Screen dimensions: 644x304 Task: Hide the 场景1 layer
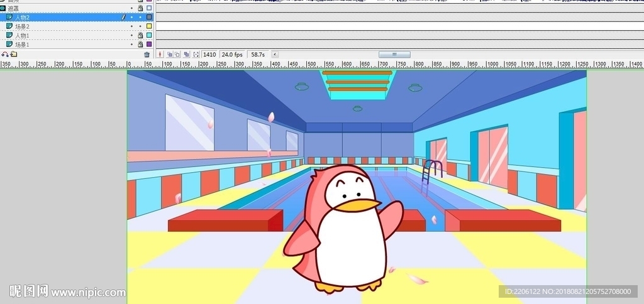point(132,45)
